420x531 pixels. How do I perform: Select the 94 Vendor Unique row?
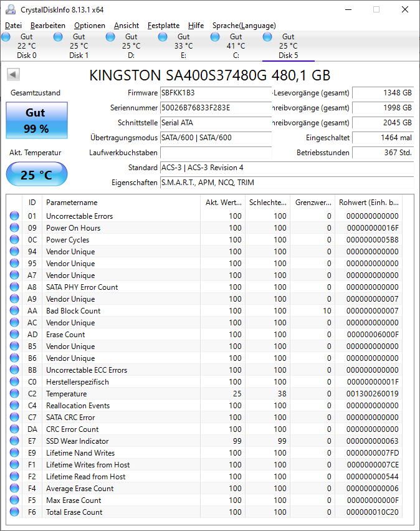pos(204,251)
